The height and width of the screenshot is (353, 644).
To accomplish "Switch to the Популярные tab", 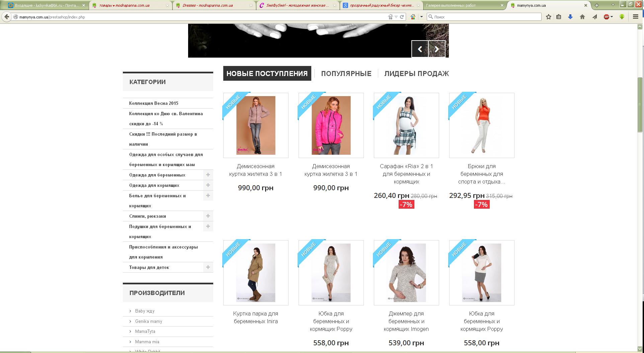I will pos(346,74).
